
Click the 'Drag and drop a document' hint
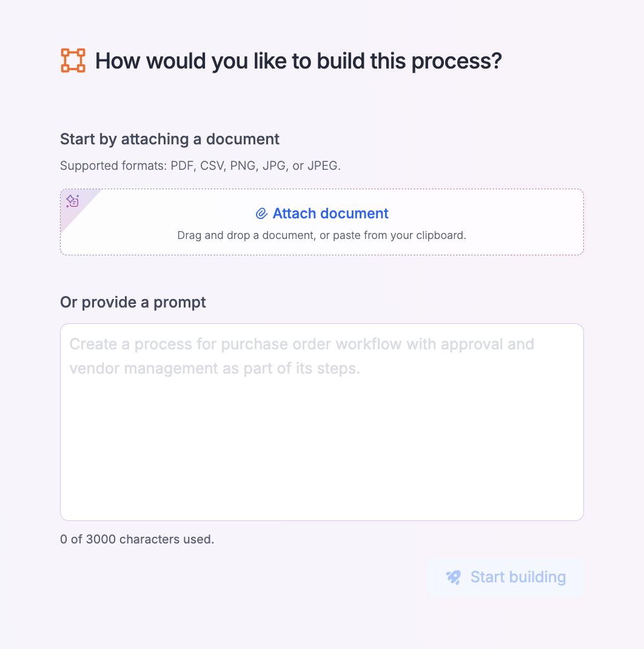coord(321,235)
